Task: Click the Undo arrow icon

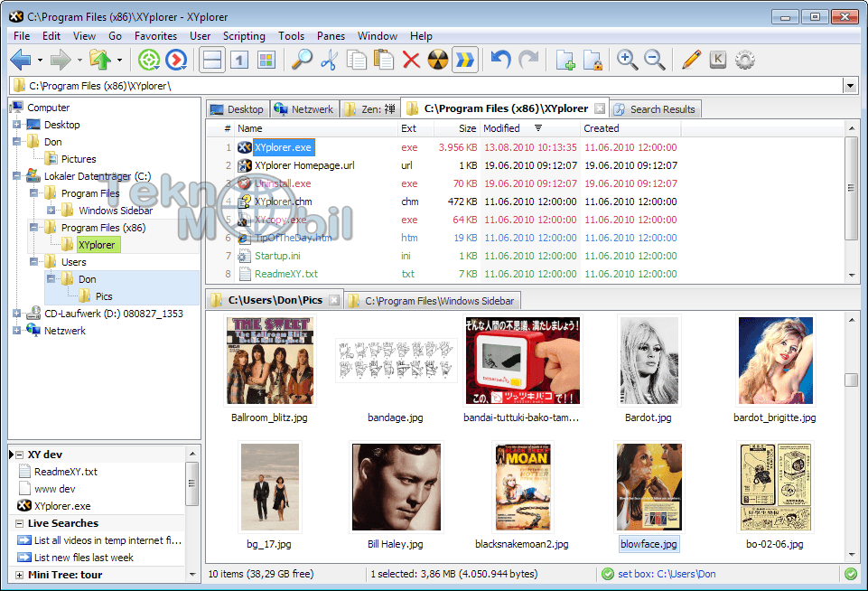Action: click(501, 60)
